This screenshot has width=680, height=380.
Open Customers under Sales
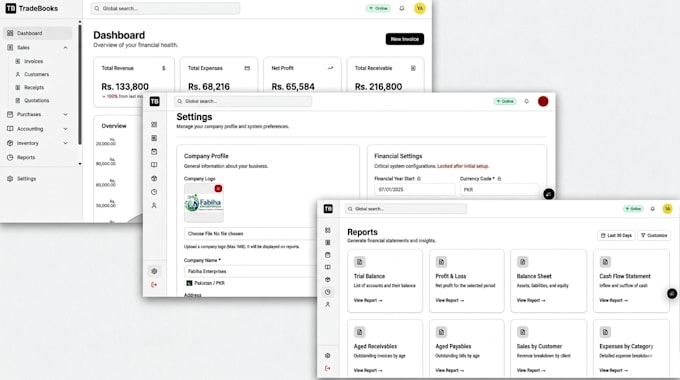[36, 74]
